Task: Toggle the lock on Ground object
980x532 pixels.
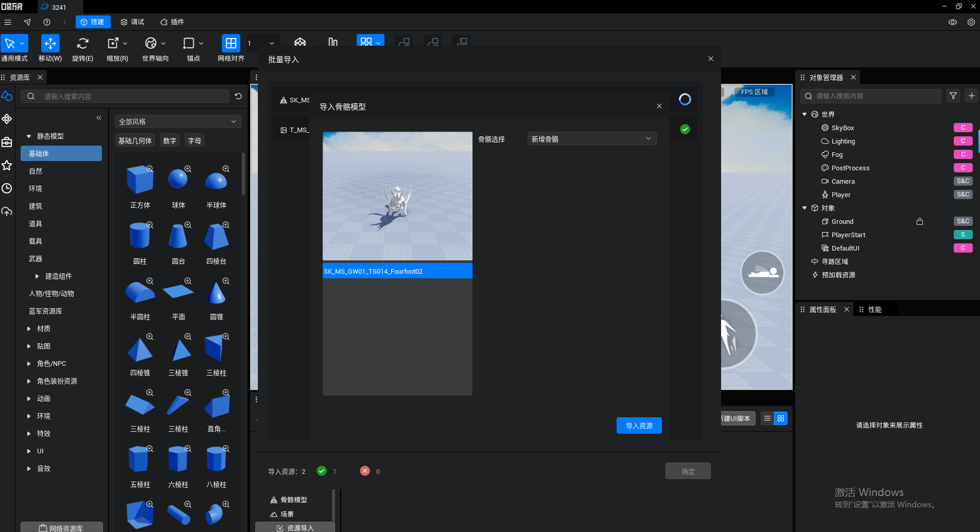Action: (x=920, y=221)
